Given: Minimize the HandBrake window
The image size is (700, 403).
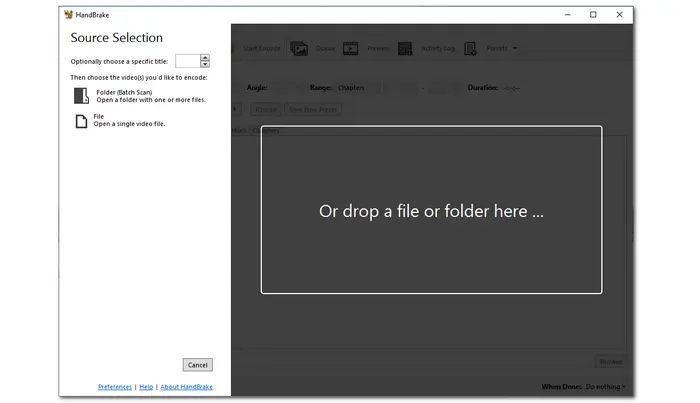Looking at the screenshot, I should coord(567,15).
